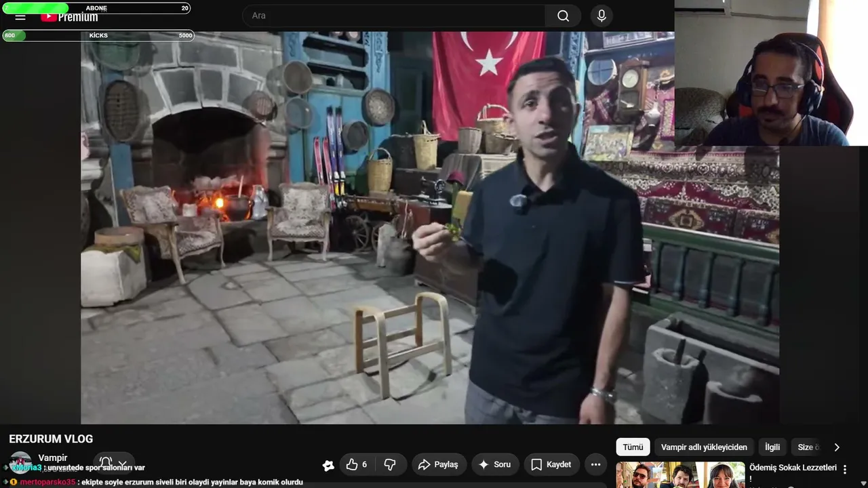Click the magnifying glass search button

[x=563, y=16]
